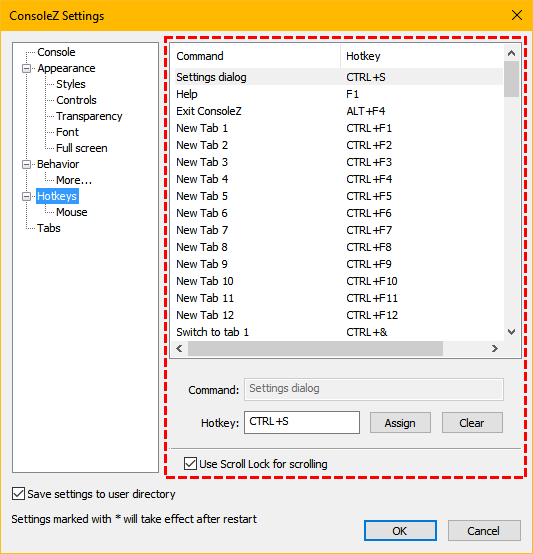This screenshot has height=554, width=533.
Task: Select Behavior in settings tree
Action: click(x=58, y=164)
